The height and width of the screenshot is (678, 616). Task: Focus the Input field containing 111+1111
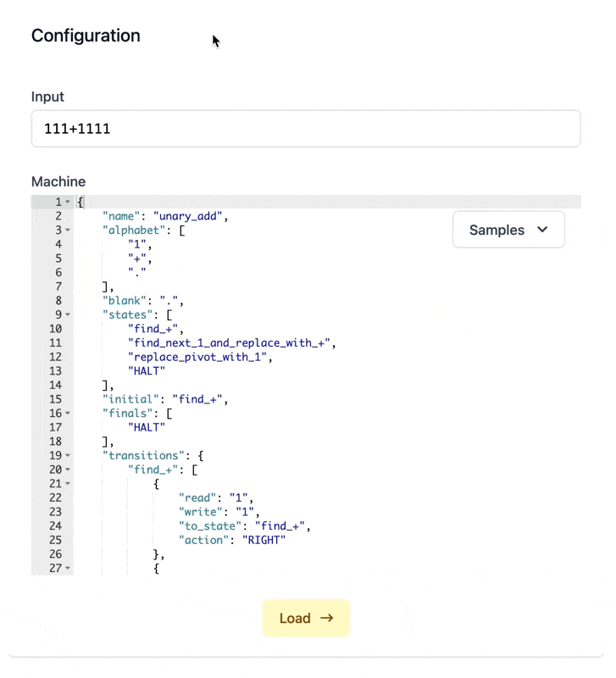click(305, 129)
